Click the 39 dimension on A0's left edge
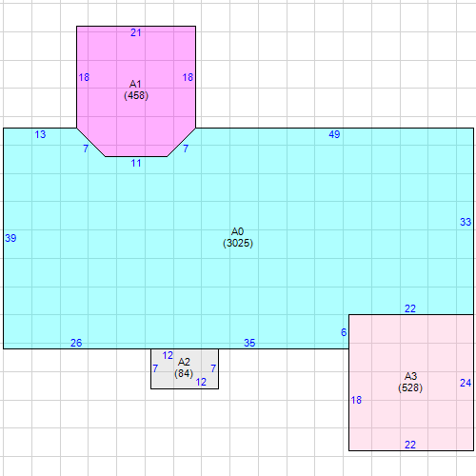This screenshot has width=476, height=476. pos(10,238)
